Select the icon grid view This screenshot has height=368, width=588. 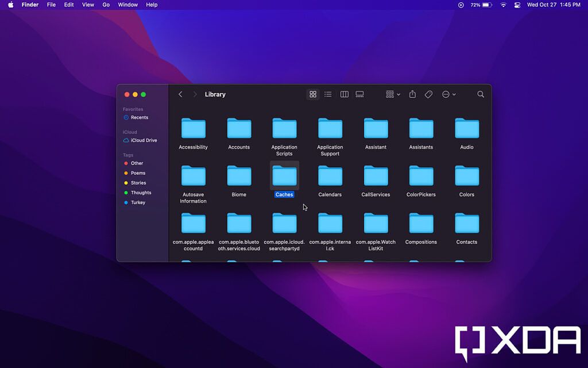pos(313,94)
